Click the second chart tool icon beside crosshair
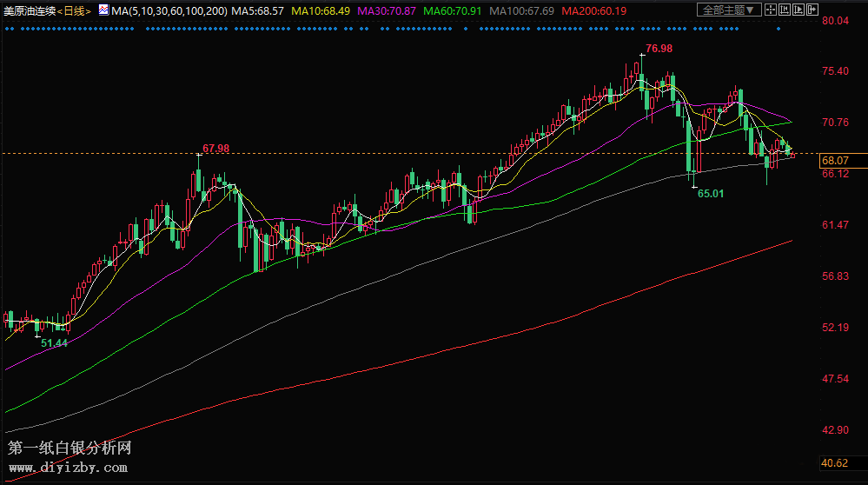This screenshot has height=485, width=868. pos(785,10)
